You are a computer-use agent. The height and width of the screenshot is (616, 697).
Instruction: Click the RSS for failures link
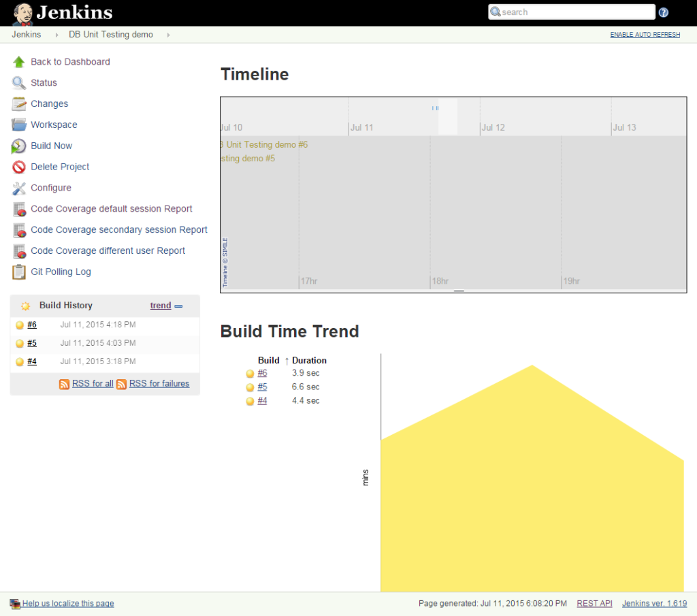coord(159,384)
